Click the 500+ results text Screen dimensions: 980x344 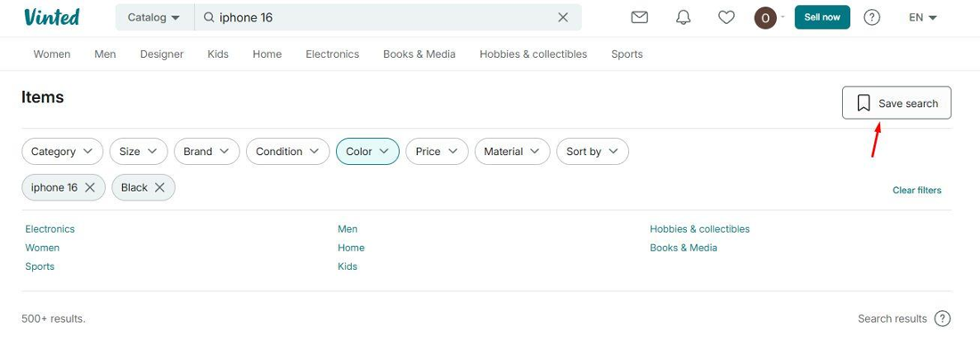[x=53, y=319]
